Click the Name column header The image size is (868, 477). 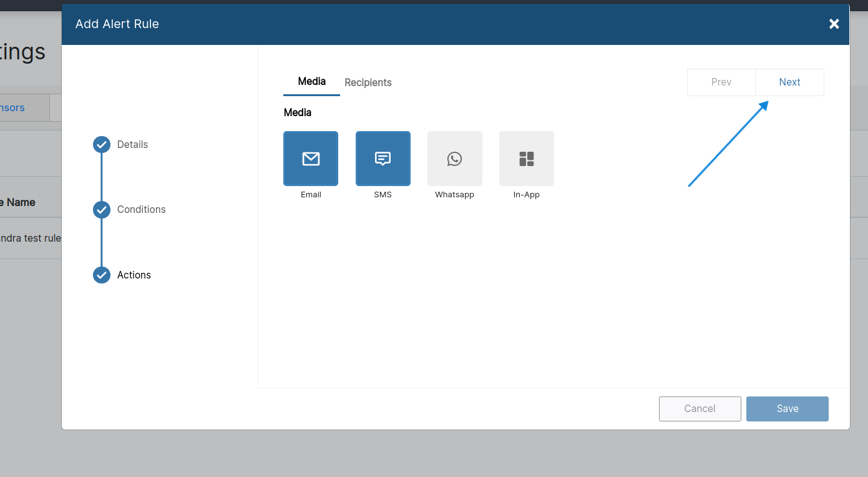(20, 202)
